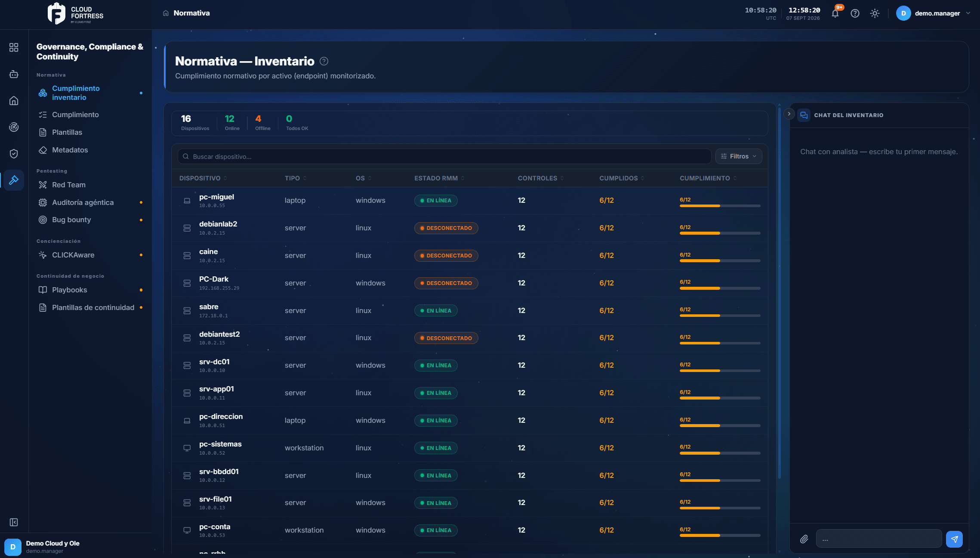The height and width of the screenshot is (558, 980).
Task: Click 6/12 cumplidos value for srv-dc01
Action: click(x=606, y=365)
